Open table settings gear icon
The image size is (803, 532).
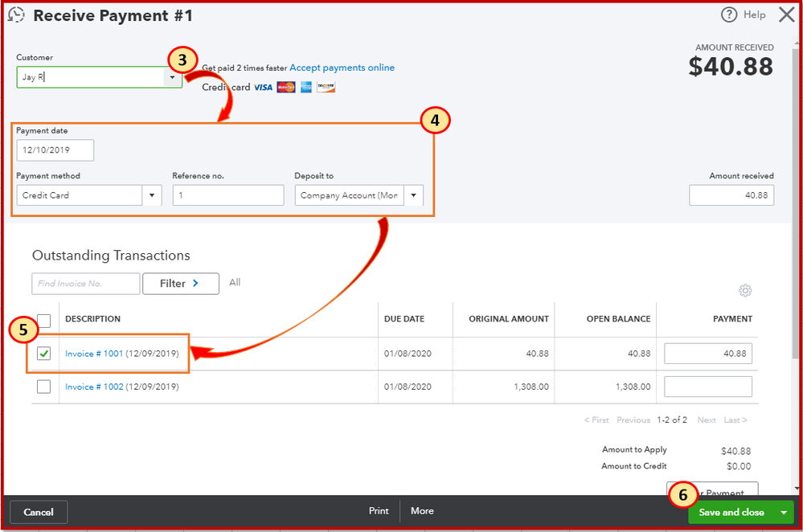click(x=745, y=291)
